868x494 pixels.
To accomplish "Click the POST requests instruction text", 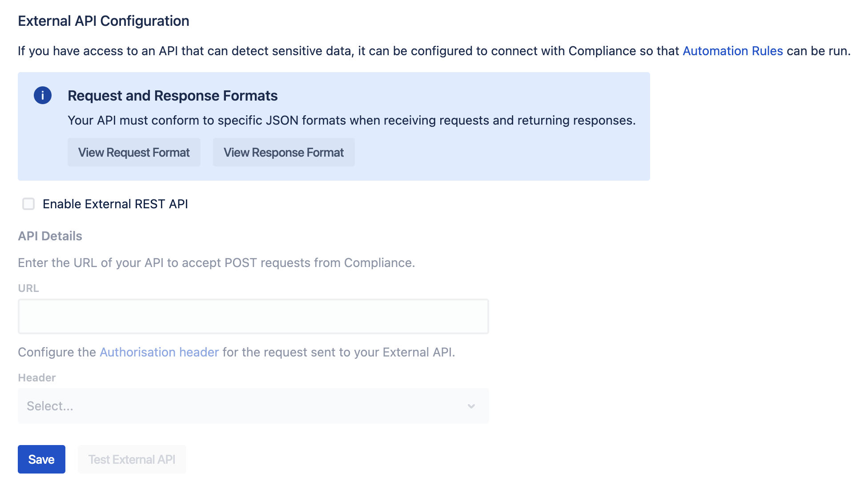I will point(216,263).
